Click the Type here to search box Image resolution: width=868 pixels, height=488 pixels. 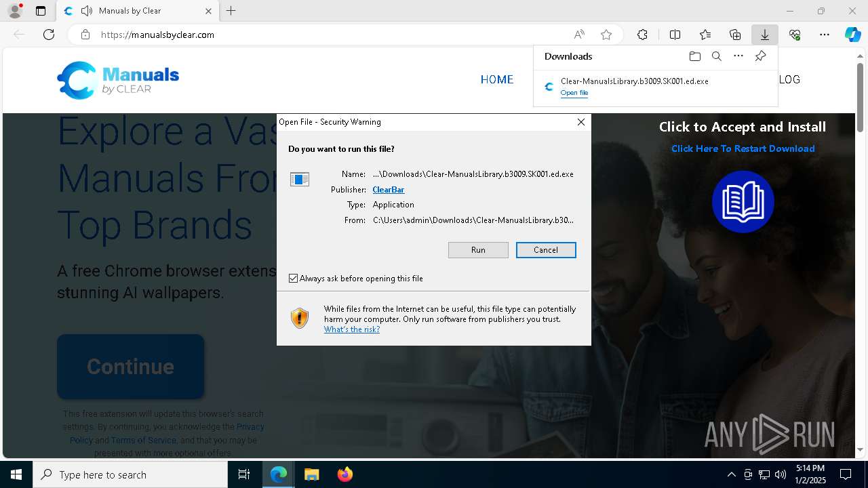coord(130,474)
